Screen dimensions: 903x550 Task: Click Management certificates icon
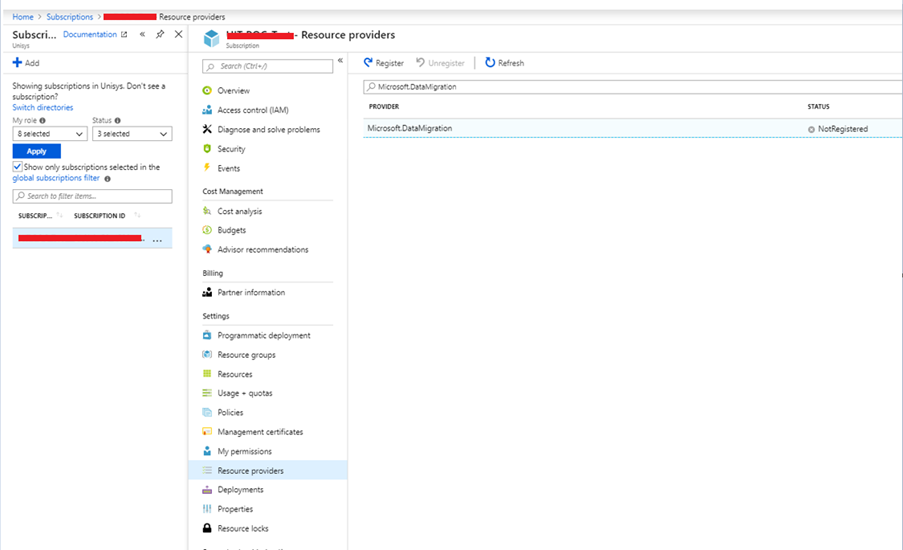[207, 431]
